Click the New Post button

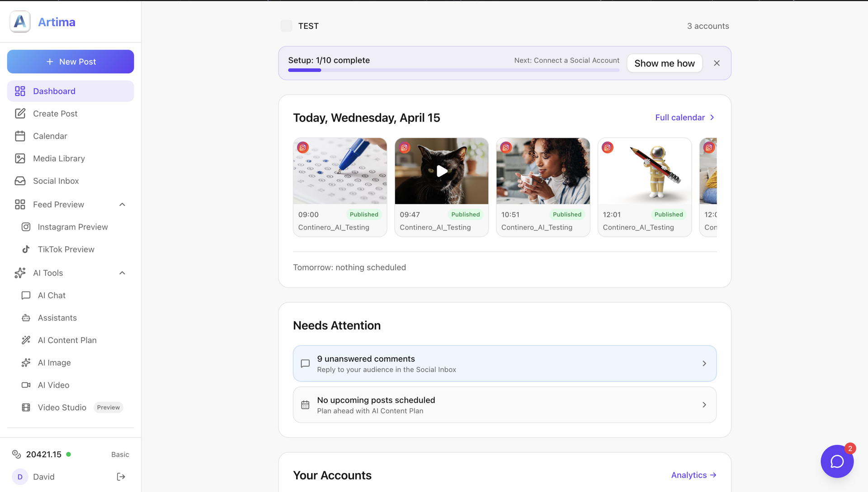click(x=71, y=61)
